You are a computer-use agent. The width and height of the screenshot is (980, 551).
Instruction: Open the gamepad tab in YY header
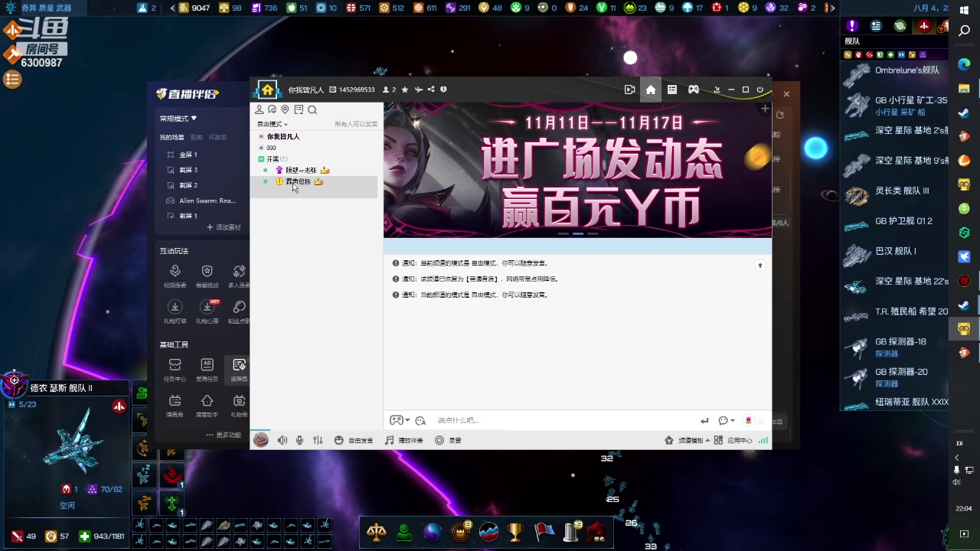(693, 90)
